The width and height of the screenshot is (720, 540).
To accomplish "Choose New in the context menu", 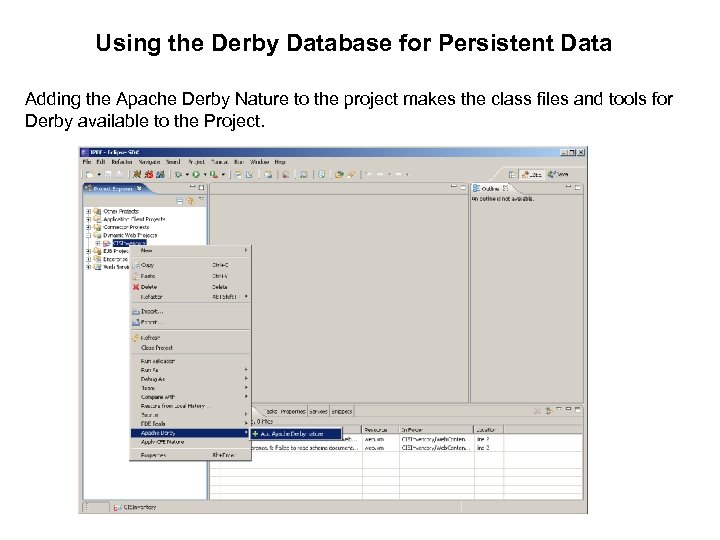I will [191, 251].
